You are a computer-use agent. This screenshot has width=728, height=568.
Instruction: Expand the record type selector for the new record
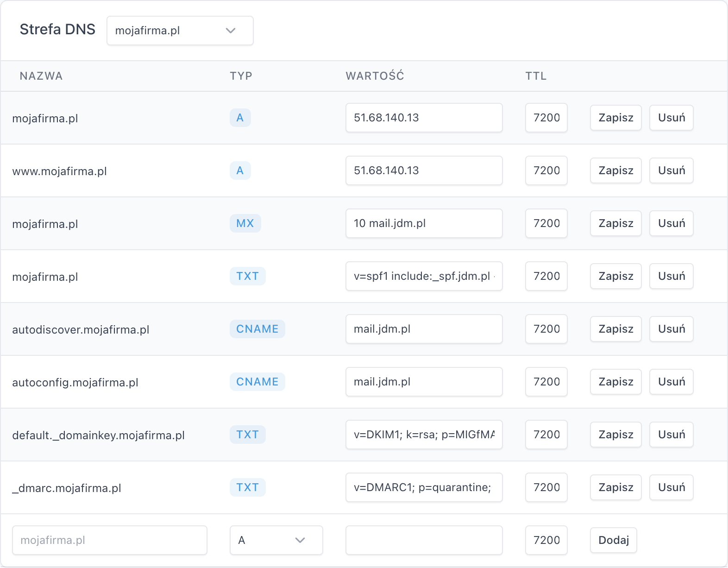pyautogui.click(x=276, y=540)
